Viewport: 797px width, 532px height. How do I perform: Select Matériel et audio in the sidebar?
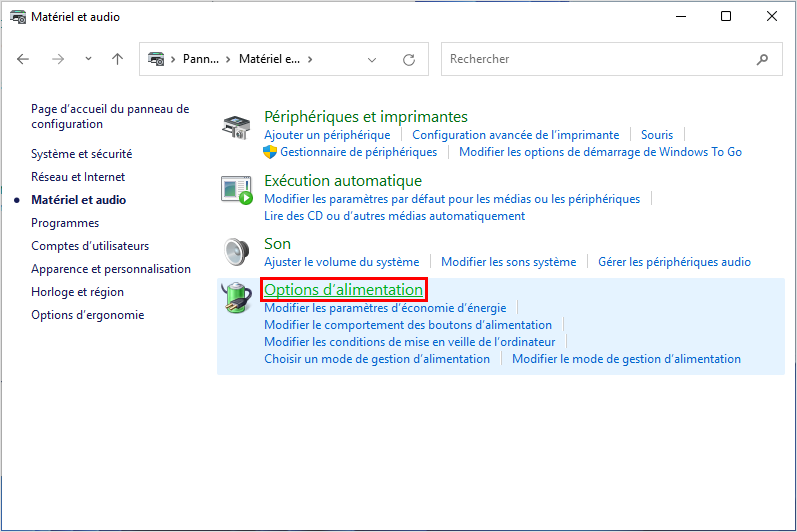click(x=78, y=200)
